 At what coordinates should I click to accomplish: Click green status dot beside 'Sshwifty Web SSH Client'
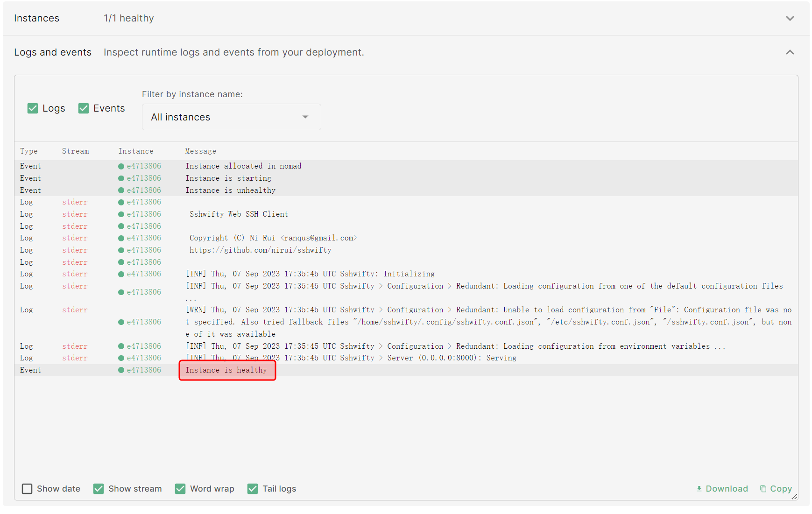coord(121,214)
